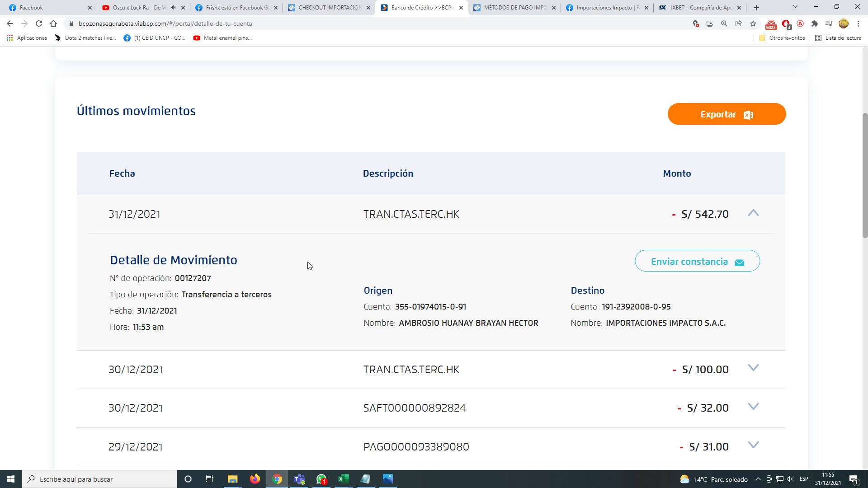Expand the PAGO000093389080 transaction row
Viewport: 868px width, 488px height.
pyautogui.click(x=753, y=446)
